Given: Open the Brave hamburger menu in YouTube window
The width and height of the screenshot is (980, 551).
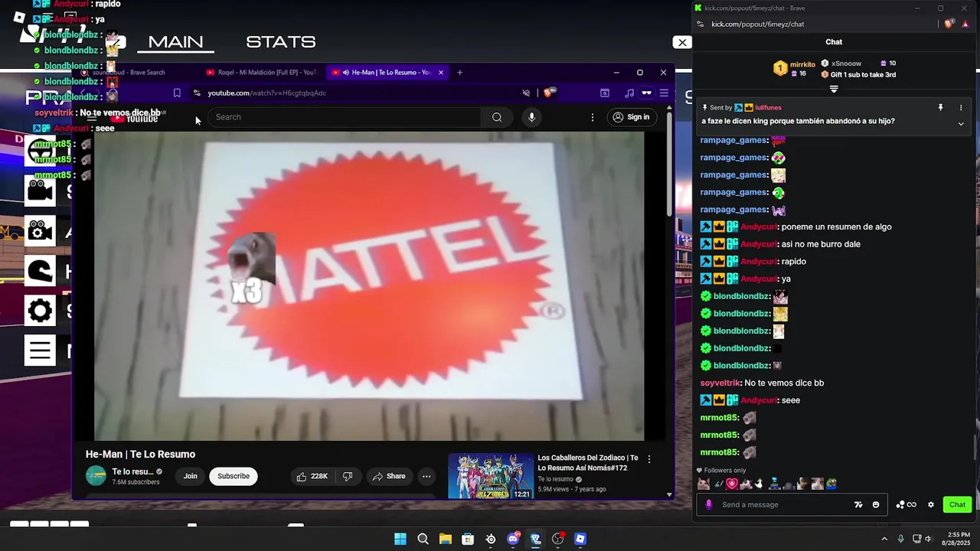Looking at the screenshot, I should click(664, 93).
